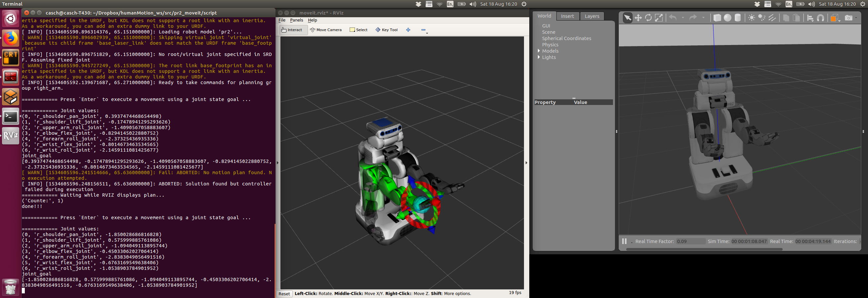Open the Terminal icon in the launcher
The image size is (868, 298).
pos(11,117)
